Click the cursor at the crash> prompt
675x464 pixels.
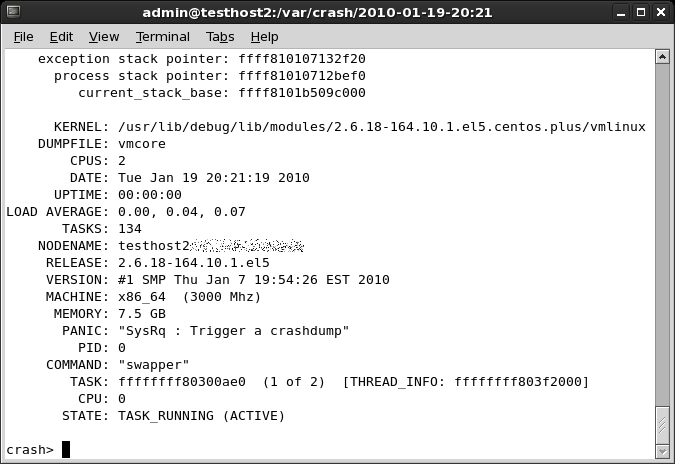pyautogui.click(x=66, y=450)
